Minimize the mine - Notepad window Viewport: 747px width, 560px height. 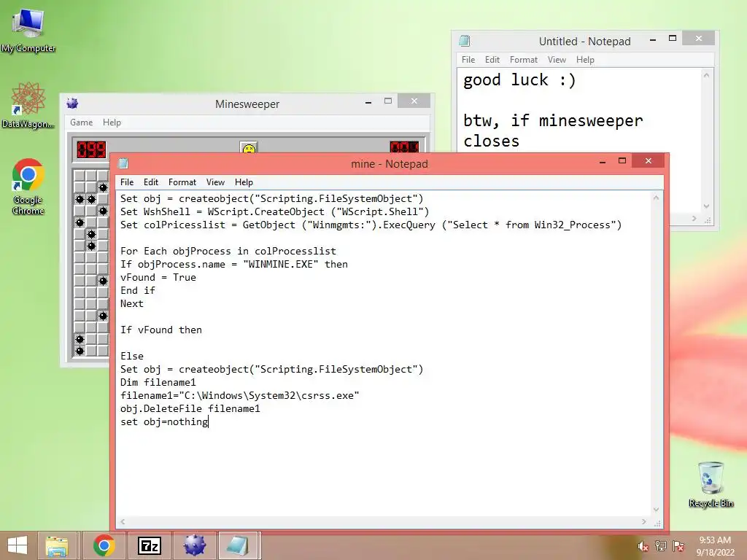pos(602,161)
